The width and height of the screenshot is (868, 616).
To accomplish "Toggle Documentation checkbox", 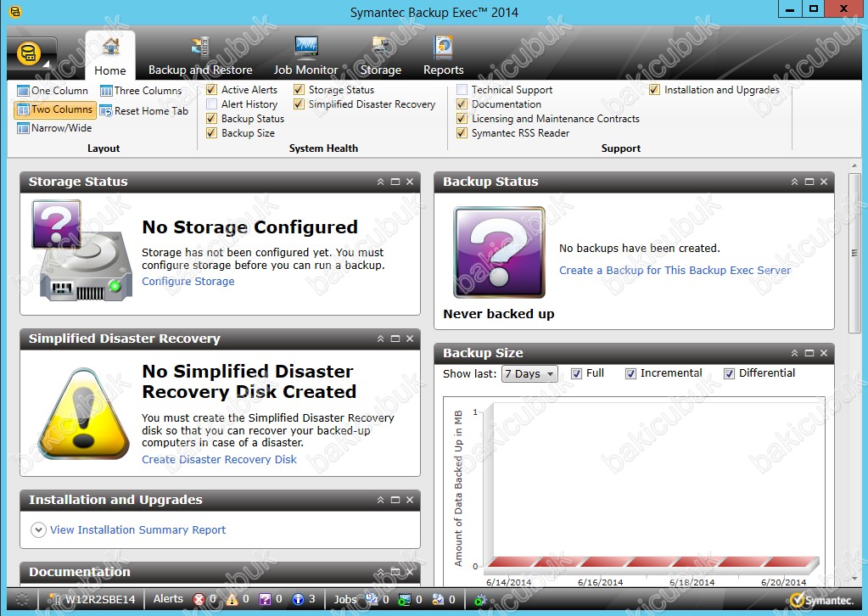I will (x=462, y=104).
